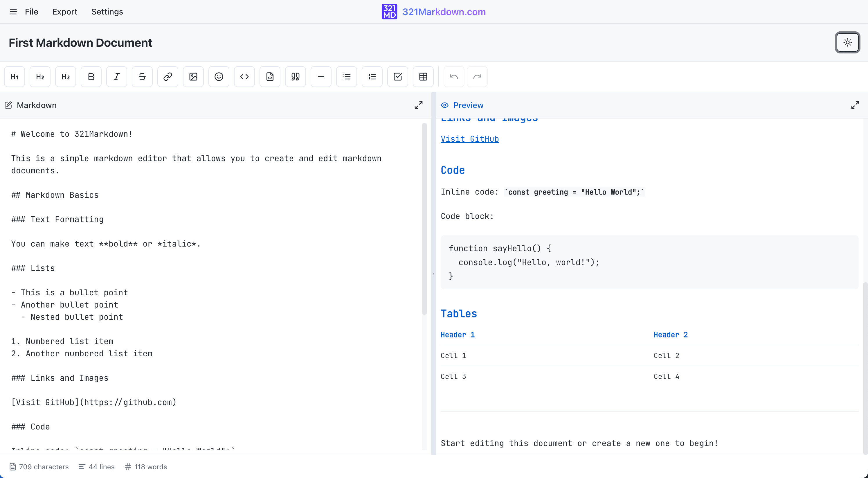
Task: Click the editor vertical scrollbar
Action: click(x=424, y=219)
